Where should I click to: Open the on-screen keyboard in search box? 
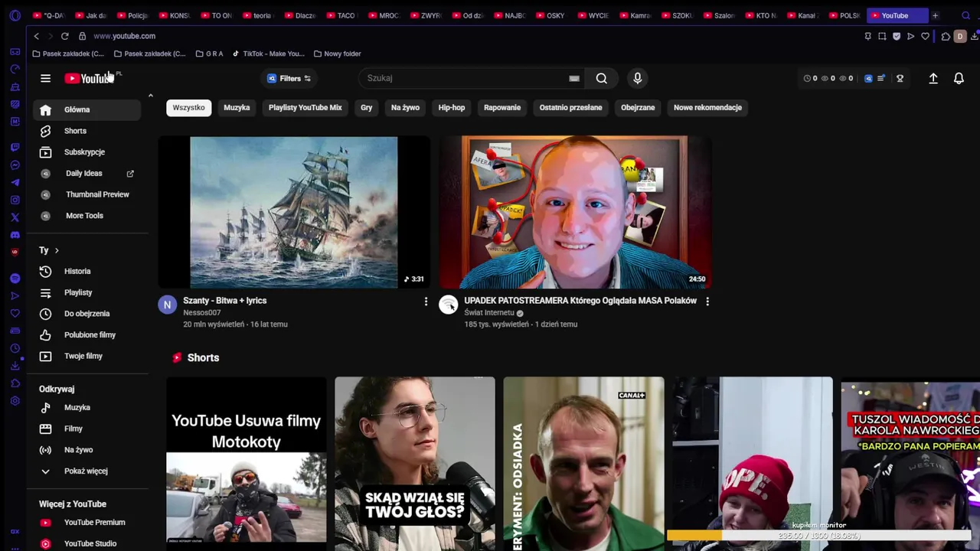(x=574, y=78)
